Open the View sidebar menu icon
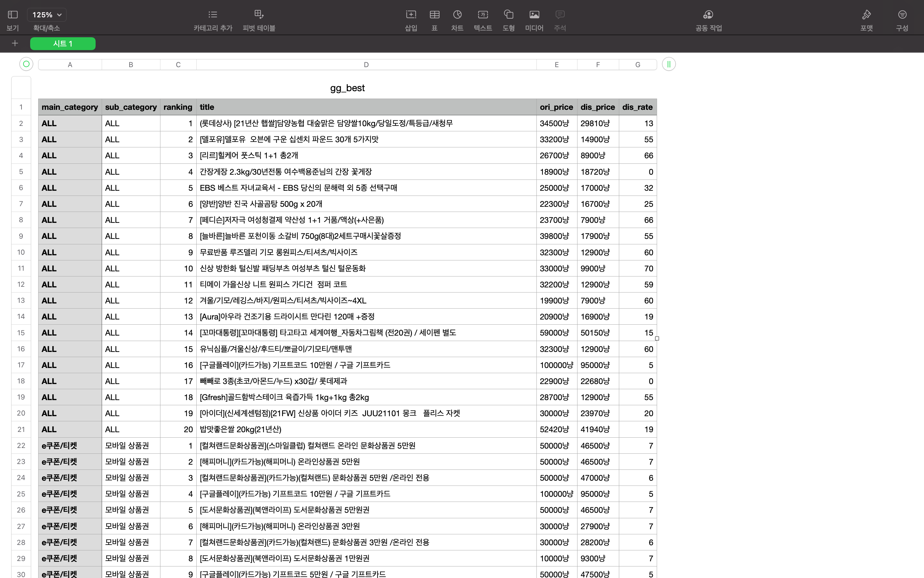The image size is (924, 578). pos(13,14)
